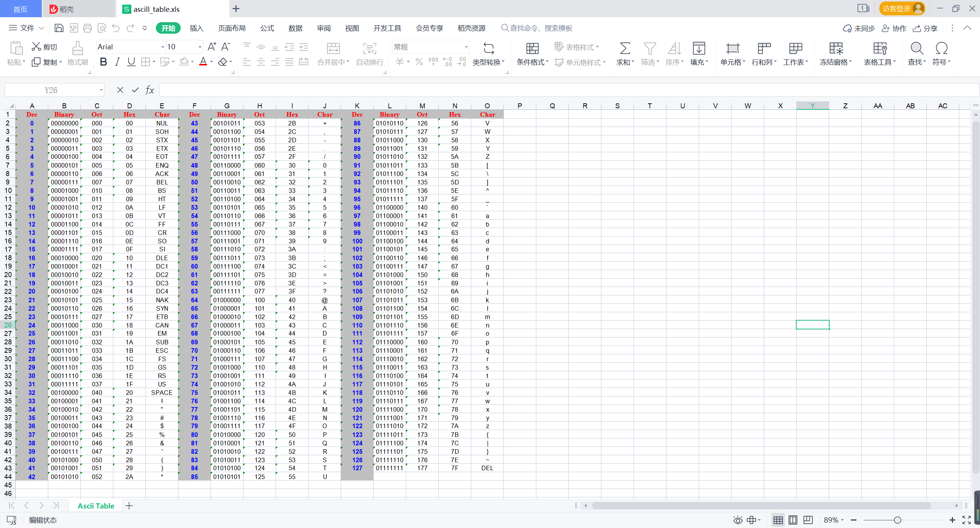This screenshot has height=528, width=980.
Task: Toggle italic text formatting
Action: tap(117, 62)
